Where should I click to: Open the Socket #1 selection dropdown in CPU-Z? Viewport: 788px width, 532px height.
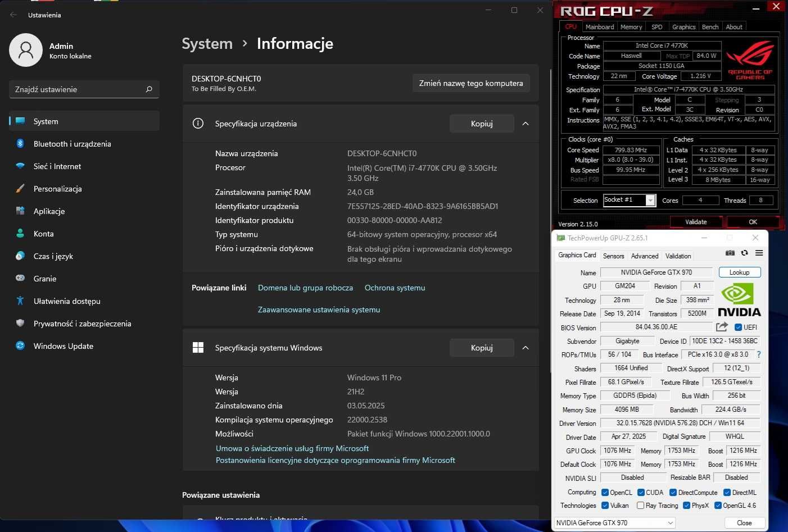pyautogui.click(x=629, y=200)
